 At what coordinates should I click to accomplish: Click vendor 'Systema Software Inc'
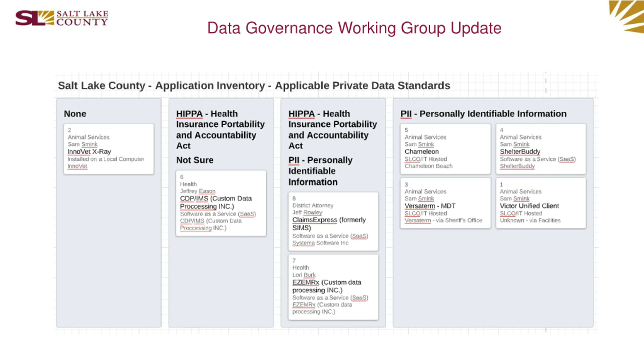[320, 243]
